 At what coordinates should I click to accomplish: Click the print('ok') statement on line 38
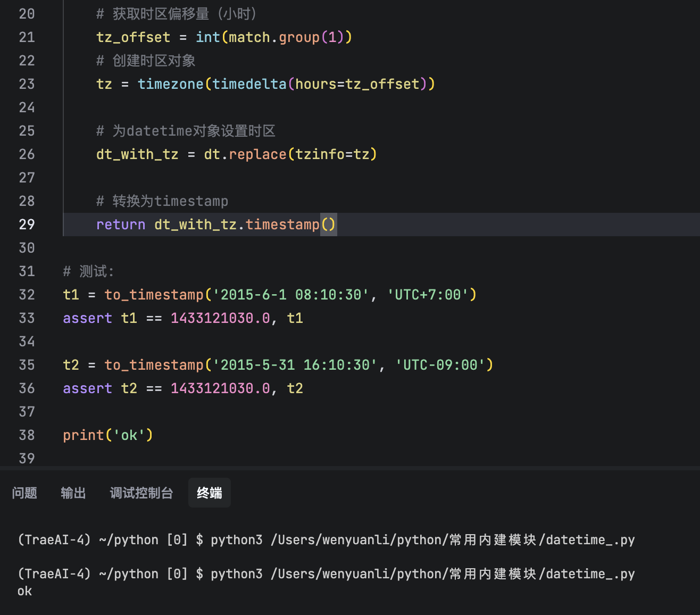pyautogui.click(x=107, y=435)
